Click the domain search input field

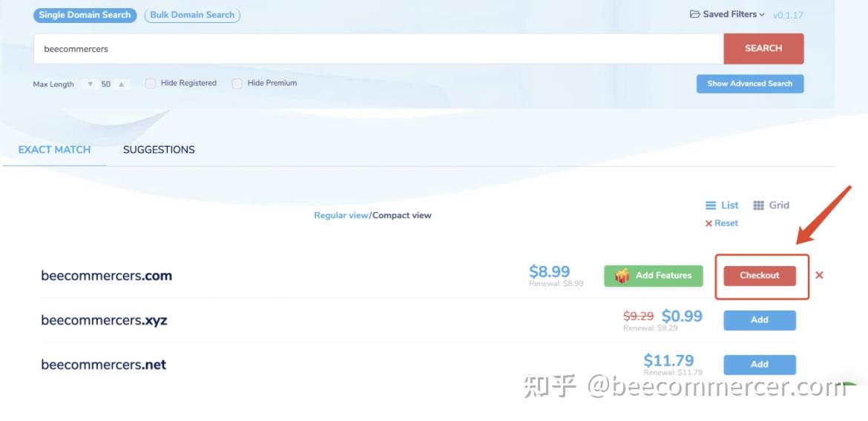378,49
